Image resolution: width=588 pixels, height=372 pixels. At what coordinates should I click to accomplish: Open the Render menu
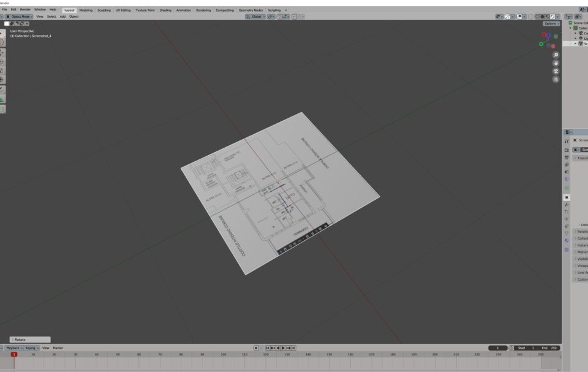pyautogui.click(x=25, y=10)
